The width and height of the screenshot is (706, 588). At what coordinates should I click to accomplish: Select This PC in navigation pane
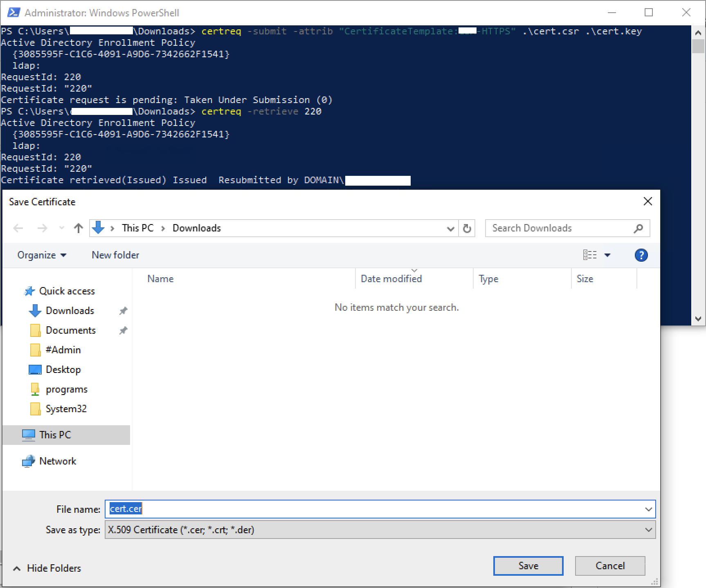click(x=66, y=435)
